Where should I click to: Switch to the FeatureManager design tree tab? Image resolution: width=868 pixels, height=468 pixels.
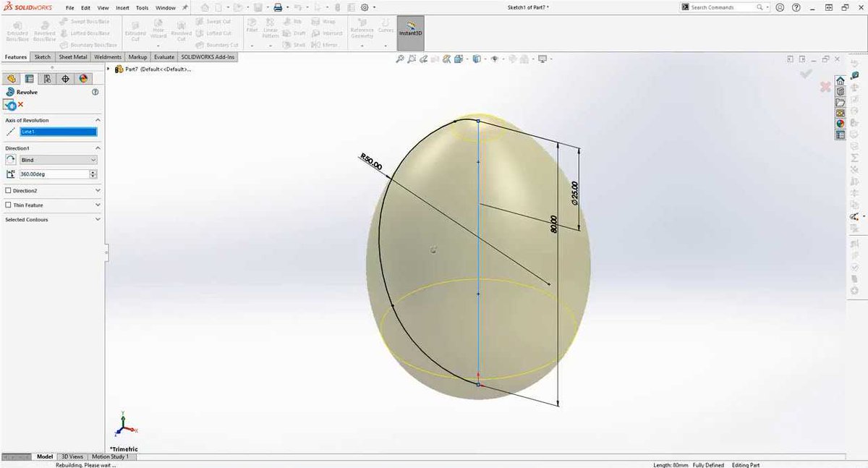point(12,79)
